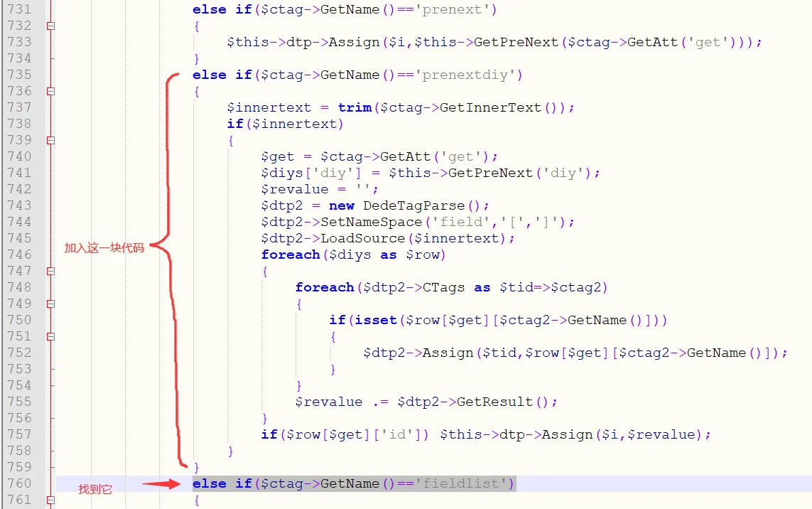Click $this->dtp->Assign($i,$revalue) on line 757
The width and height of the screenshot is (812, 509).
pos(571,435)
